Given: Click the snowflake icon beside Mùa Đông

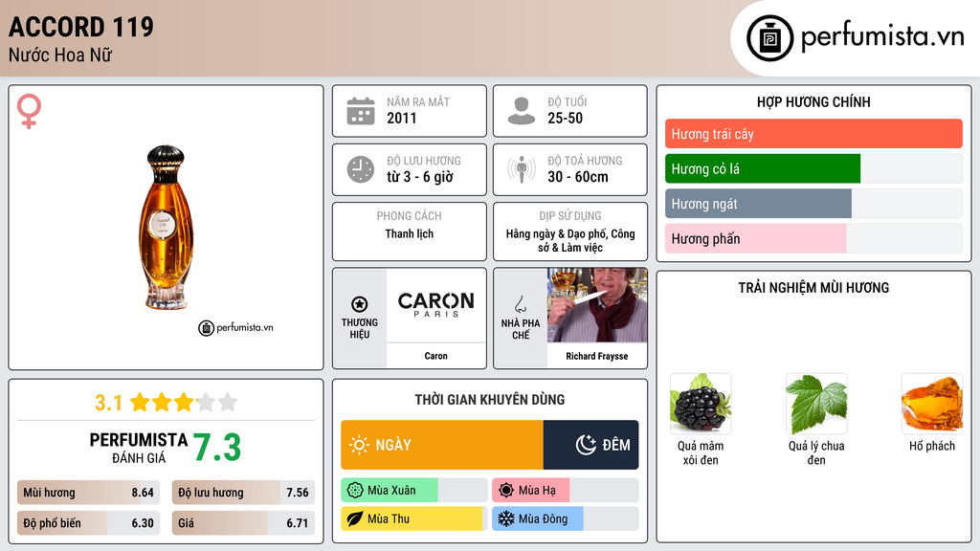Looking at the screenshot, I should point(506,518).
